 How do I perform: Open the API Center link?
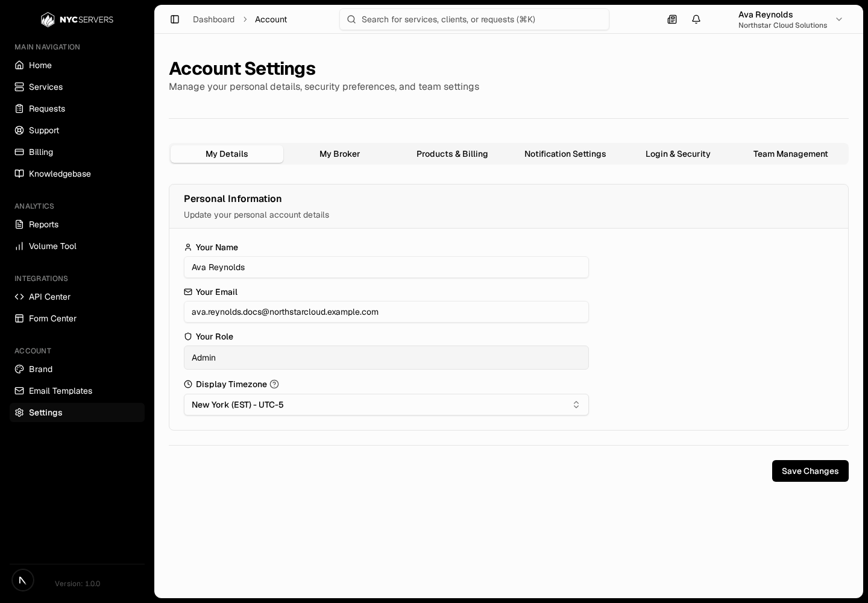coord(77,297)
